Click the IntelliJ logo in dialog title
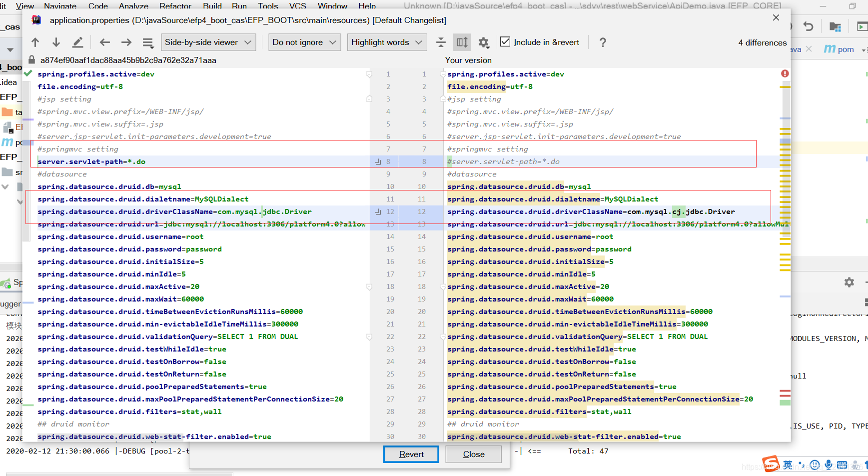The height and width of the screenshot is (476, 868). (x=36, y=20)
